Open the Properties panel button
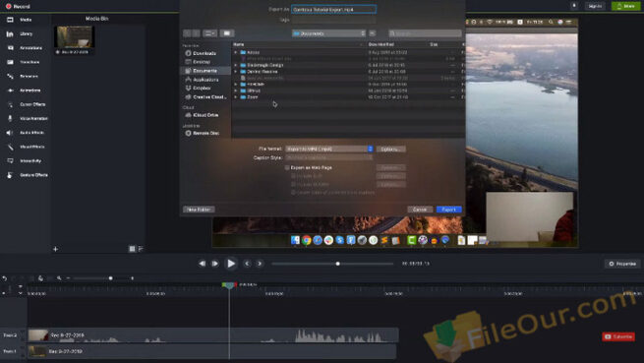Viewport: 644px width, 363px height. pos(622,264)
